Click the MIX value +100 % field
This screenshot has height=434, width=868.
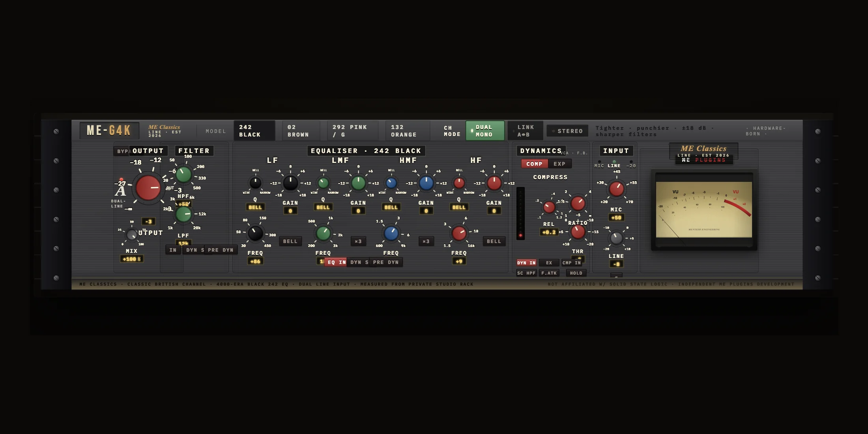pos(132,259)
